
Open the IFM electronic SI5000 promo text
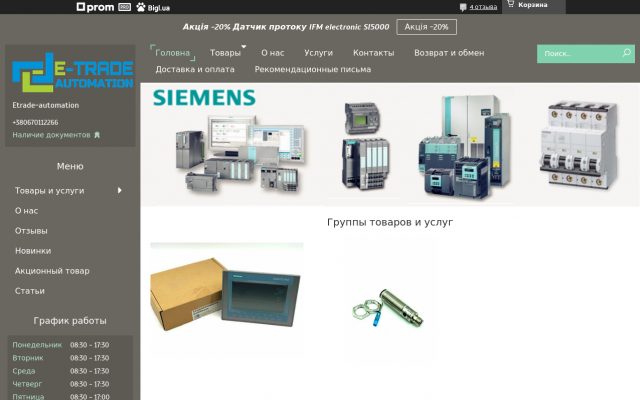286,27
